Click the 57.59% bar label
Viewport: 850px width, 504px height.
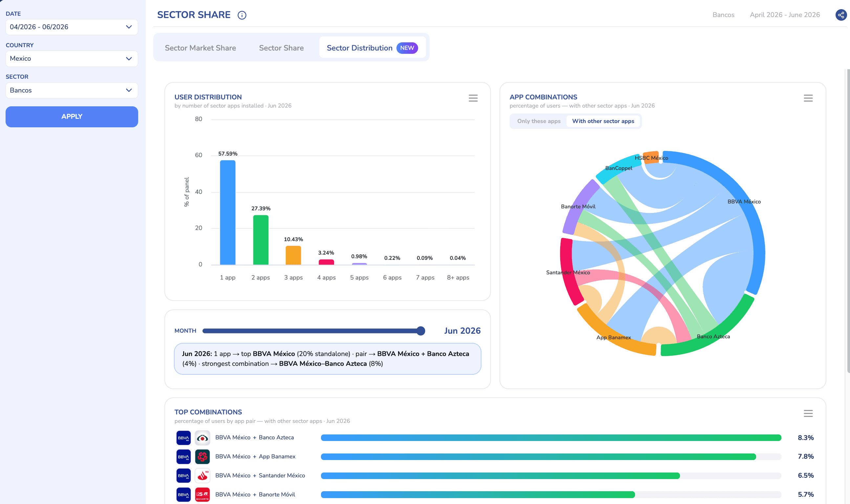pos(227,154)
